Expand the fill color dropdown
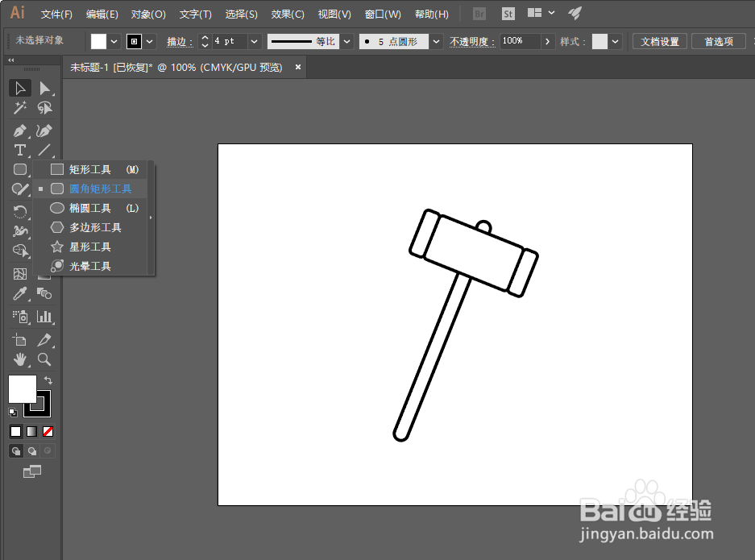Screen dimensions: 755x560 [x=114, y=41]
